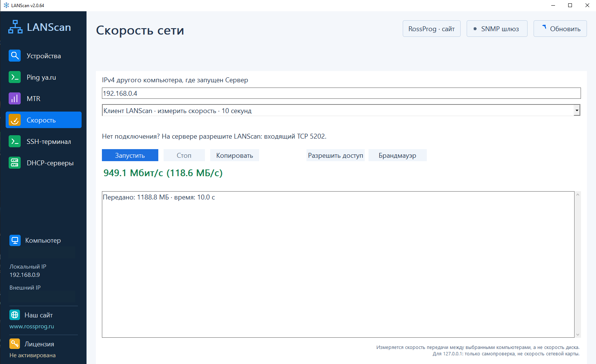The width and height of the screenshot is (596, 364).
Task: Click the Копировать button
Action: click(x=234, y=155)
